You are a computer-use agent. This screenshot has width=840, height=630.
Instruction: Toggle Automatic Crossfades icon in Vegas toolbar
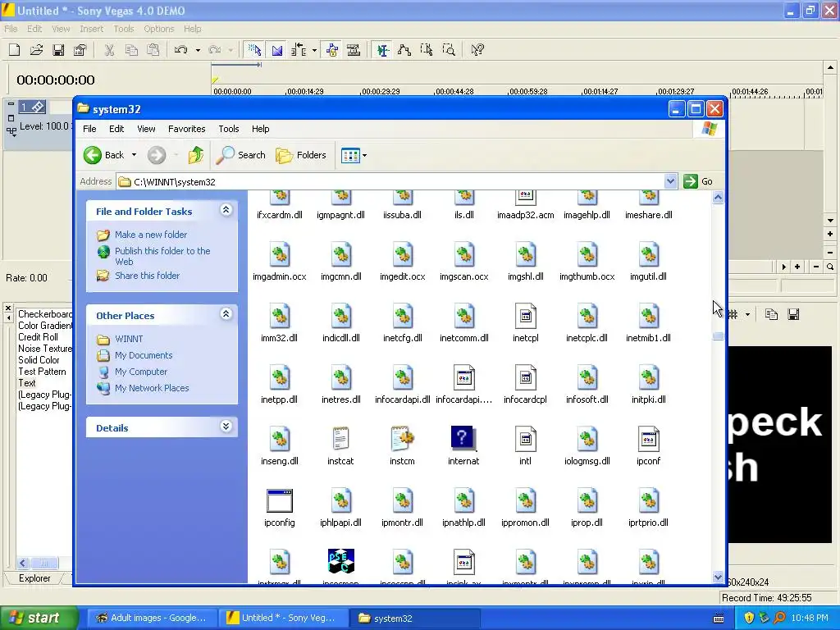click(x=276, y=50)
